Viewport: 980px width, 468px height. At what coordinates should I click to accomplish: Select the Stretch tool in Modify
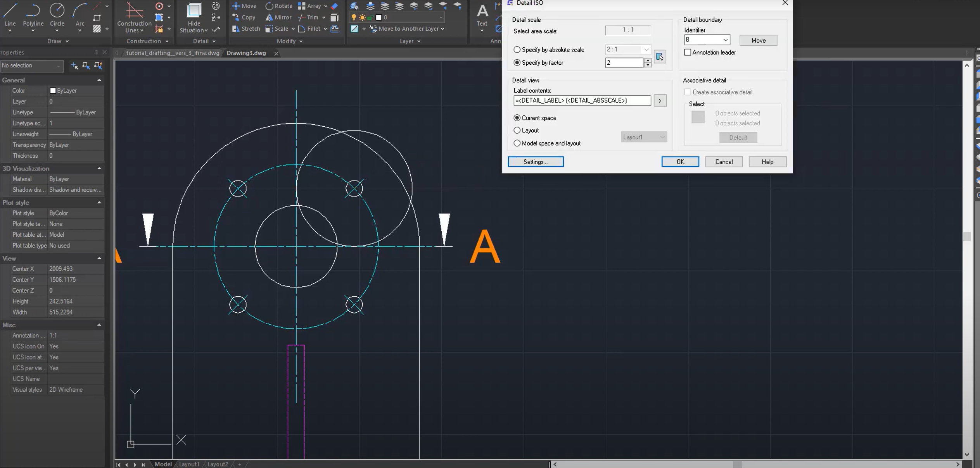pyautogui.click(x=246, y=29)
